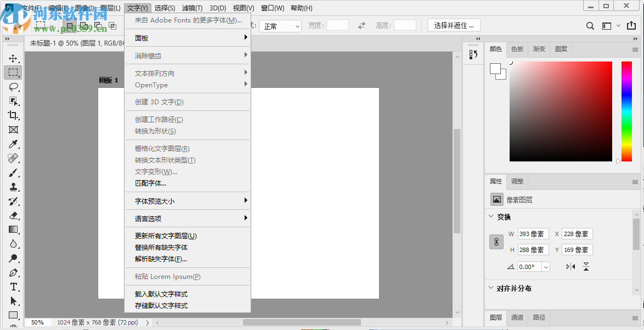Select the Rectangular Marquee tool
The width and height of the screenshot is (644, 330).
[13, 72]
